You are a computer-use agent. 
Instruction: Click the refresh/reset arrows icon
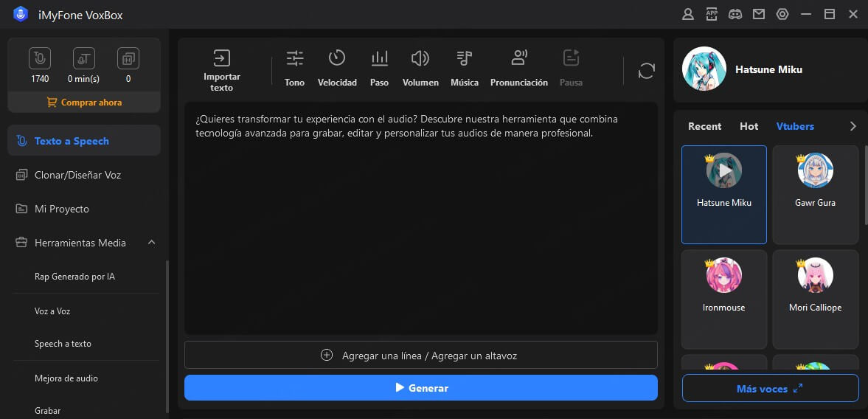click(x=647, y=71)
